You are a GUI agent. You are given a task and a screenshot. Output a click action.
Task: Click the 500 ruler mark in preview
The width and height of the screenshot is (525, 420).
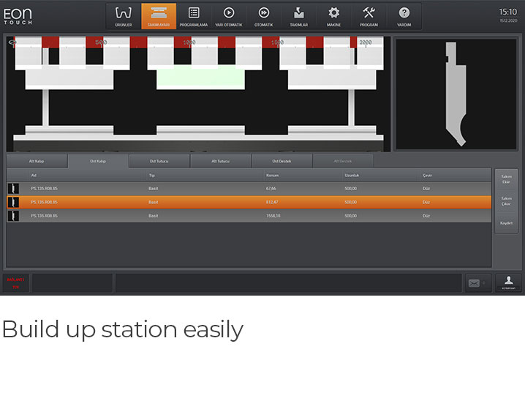pyautogui.click(x=101, y=42)
